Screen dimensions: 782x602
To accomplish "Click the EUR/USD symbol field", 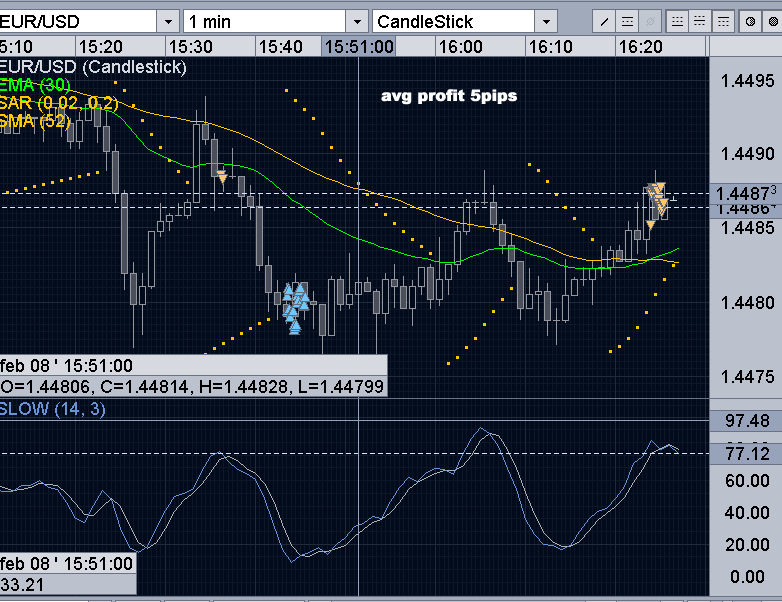I will (x=78, y=22).
